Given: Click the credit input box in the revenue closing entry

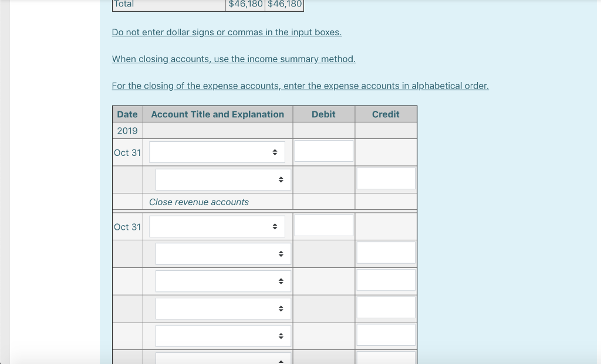Looking at the screenshot, I should pyautogui.click(x=386, y=178).
